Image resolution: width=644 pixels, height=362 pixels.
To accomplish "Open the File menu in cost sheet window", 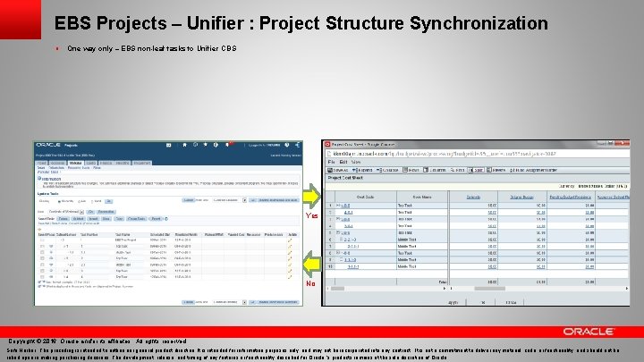I will (x=331, y=162).
